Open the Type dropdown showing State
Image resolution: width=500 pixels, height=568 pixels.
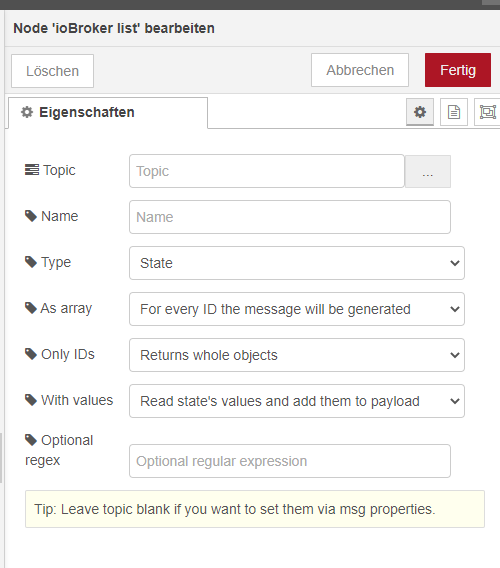[297, 263]
